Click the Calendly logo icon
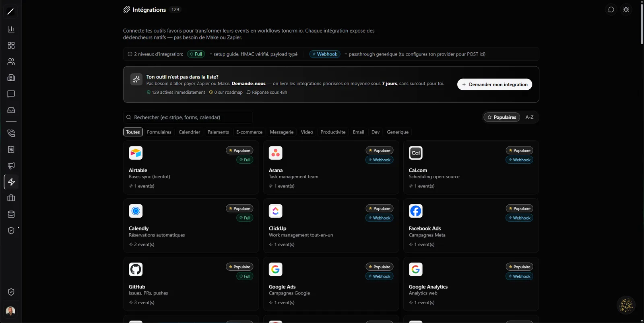 coord(136,211)
